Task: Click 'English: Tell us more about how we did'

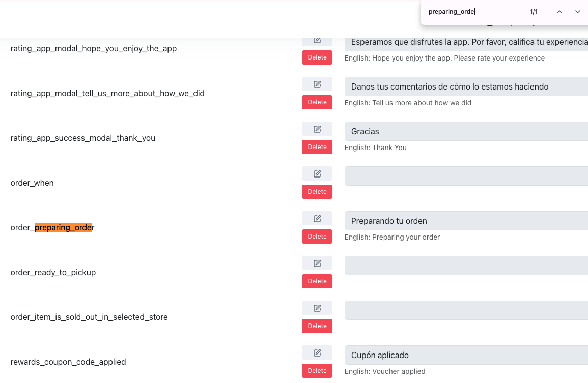Action: pos(408,103)
